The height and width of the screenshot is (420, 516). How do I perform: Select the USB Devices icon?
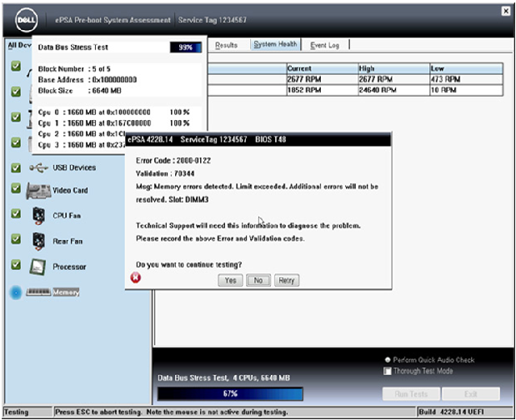click(38, 168)
